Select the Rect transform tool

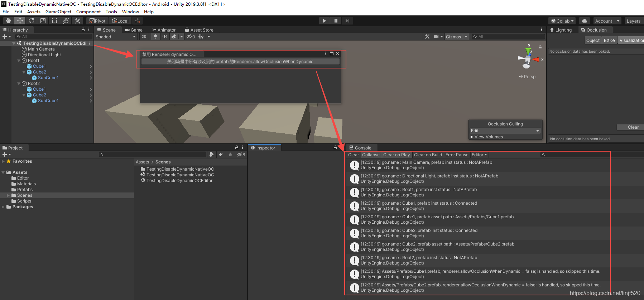pyautogui.click(x=54, y=21)
